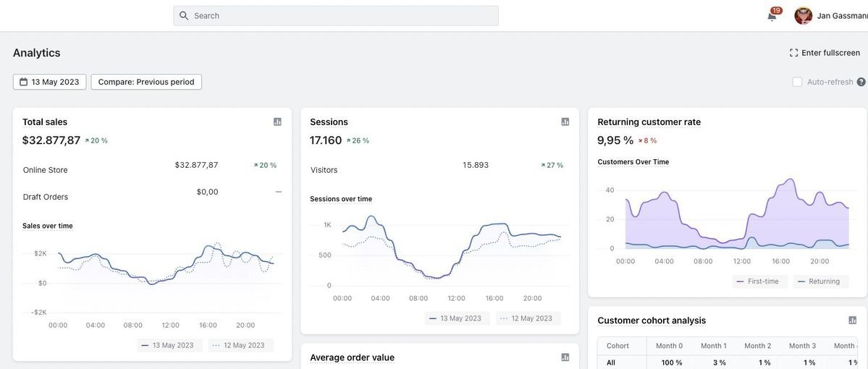Toggle 13 May 2023 legend in Total sales chart
The image size is (868, 369).
(168, 345)
